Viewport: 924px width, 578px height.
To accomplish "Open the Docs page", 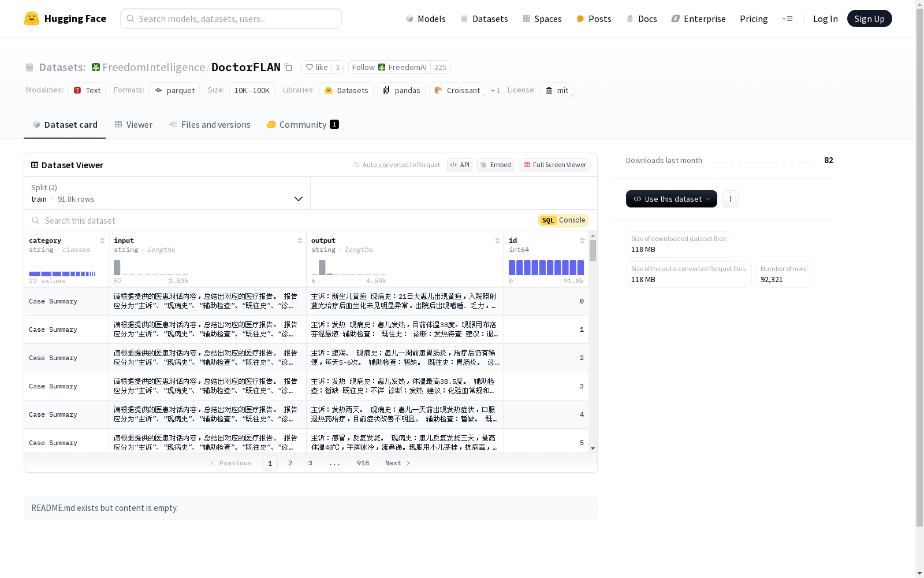I will click(x=642, y=18).
